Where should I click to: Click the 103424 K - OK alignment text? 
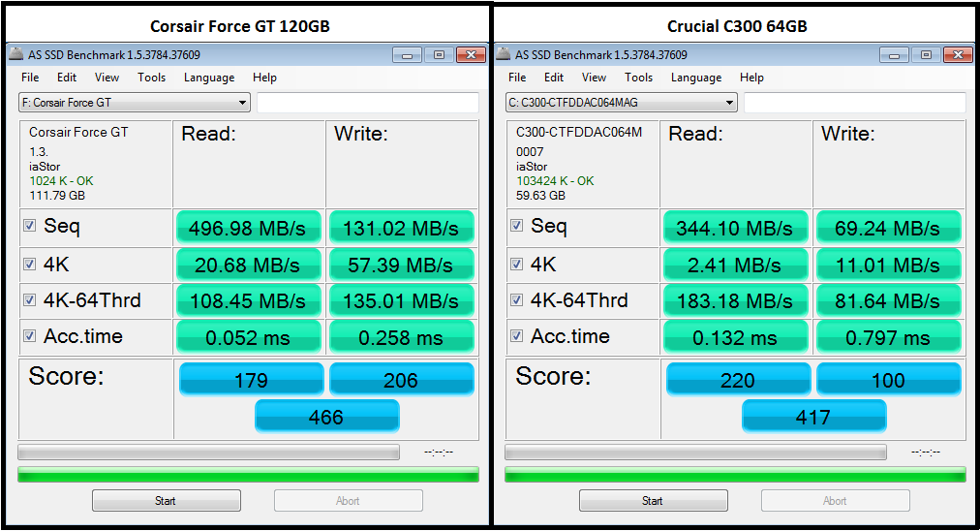(555, 181)
